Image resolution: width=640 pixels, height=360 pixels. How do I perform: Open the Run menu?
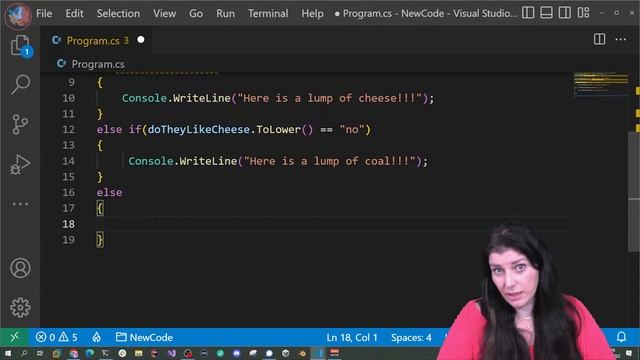click(225, 13)
